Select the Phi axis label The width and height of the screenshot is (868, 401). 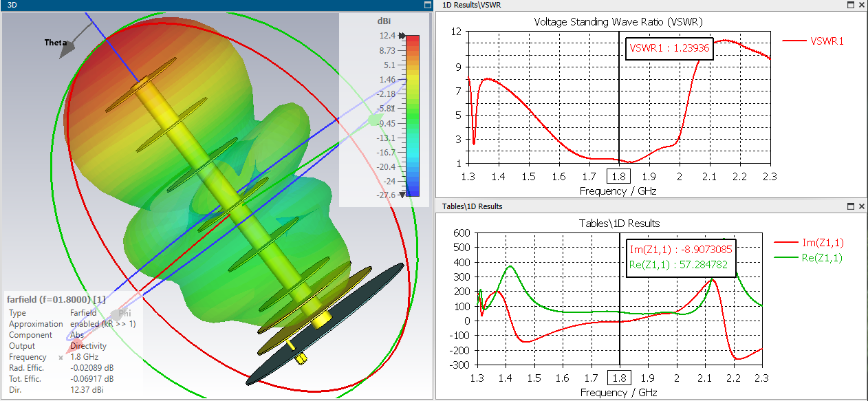point(124,313)
